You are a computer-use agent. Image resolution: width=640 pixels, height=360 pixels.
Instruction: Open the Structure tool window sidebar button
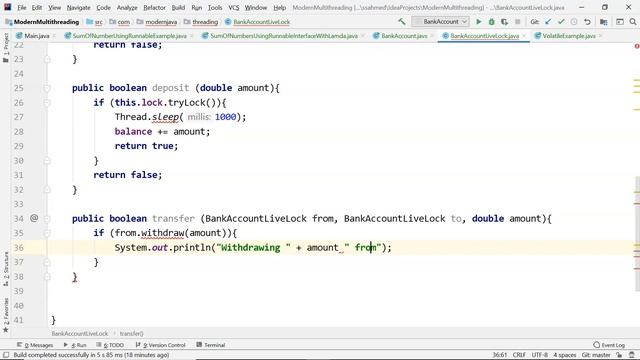6,269
